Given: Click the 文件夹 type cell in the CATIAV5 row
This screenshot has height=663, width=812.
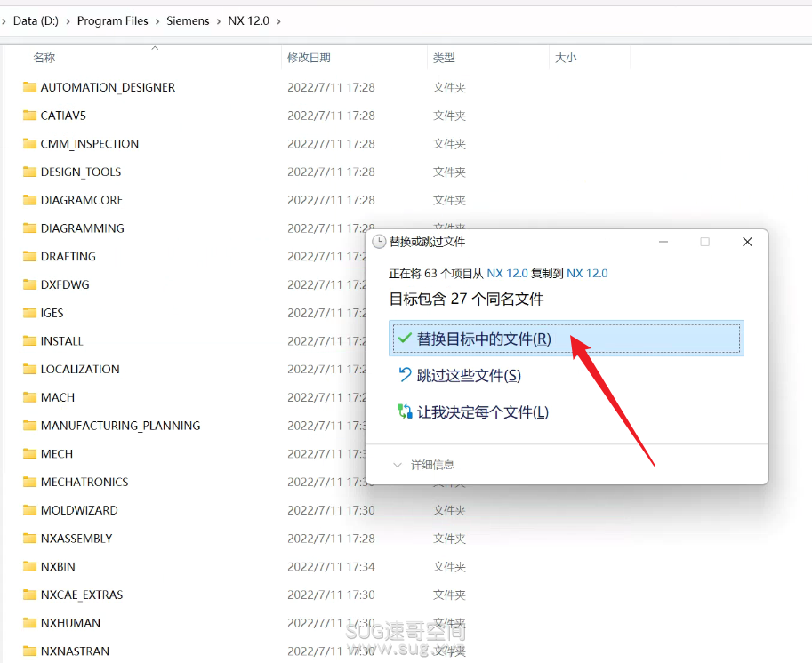Looking at the screenshot, I should tap(449, 116).
